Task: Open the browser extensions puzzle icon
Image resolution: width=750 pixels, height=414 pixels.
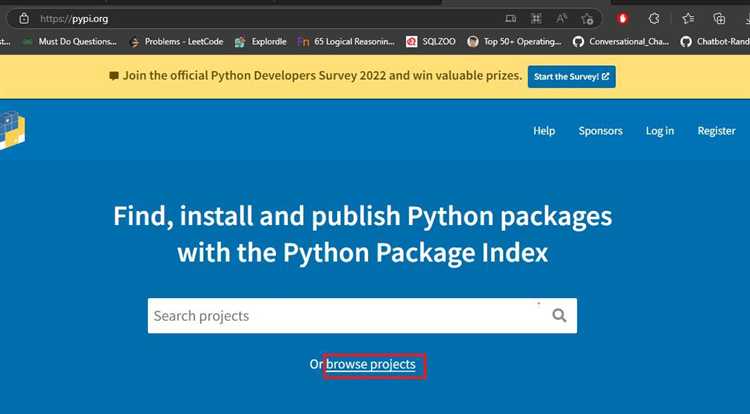Action: [654, 19]
